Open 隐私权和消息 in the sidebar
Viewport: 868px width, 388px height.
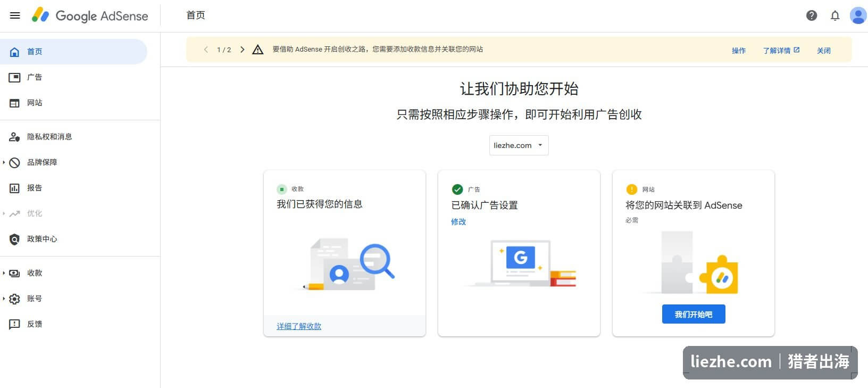click(73, 137)
